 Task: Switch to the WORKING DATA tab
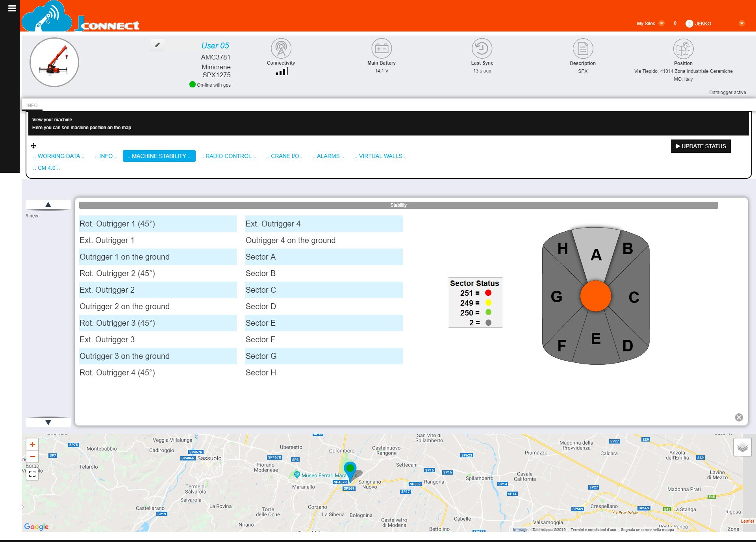point(58,156)
